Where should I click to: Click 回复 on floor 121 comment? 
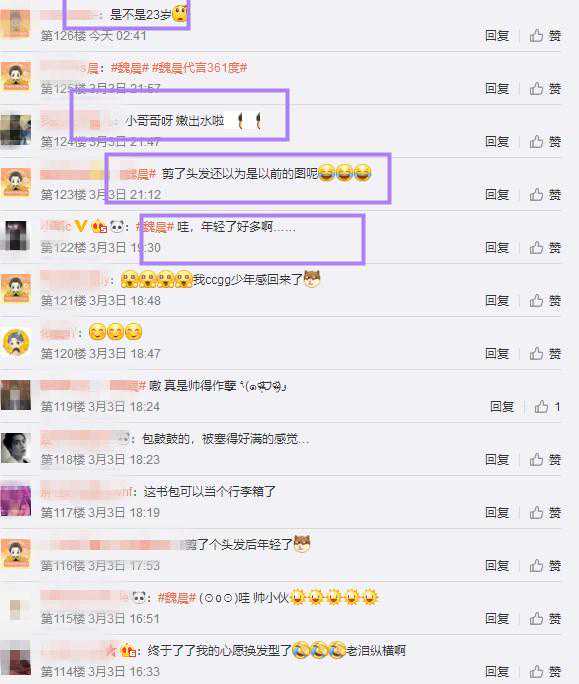coord(497,301)
